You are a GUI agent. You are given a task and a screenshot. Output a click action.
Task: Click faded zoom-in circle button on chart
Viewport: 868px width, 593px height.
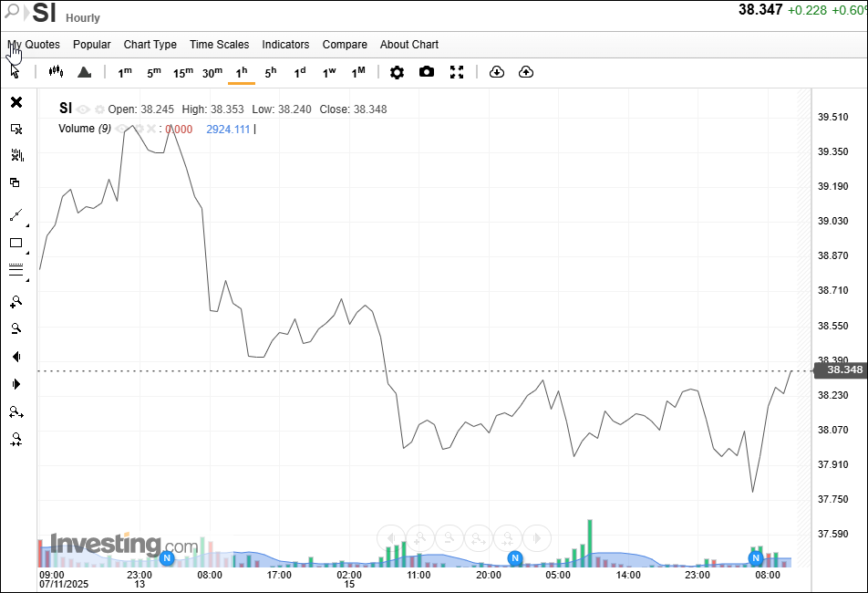(420, 537)
